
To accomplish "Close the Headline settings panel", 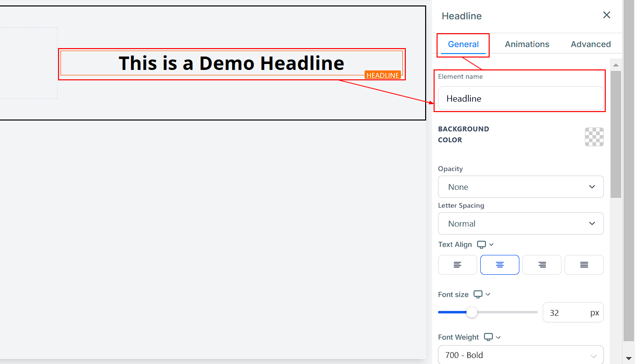I will (x=606, y=15).
